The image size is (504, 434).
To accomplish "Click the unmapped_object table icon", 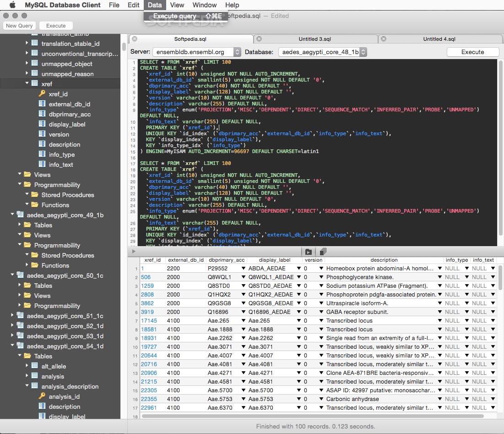I will point(35,63).
